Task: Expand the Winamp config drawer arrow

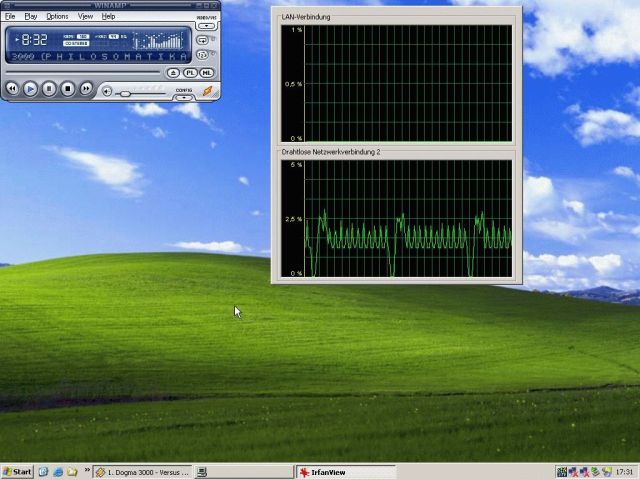Action: (184, 98)
